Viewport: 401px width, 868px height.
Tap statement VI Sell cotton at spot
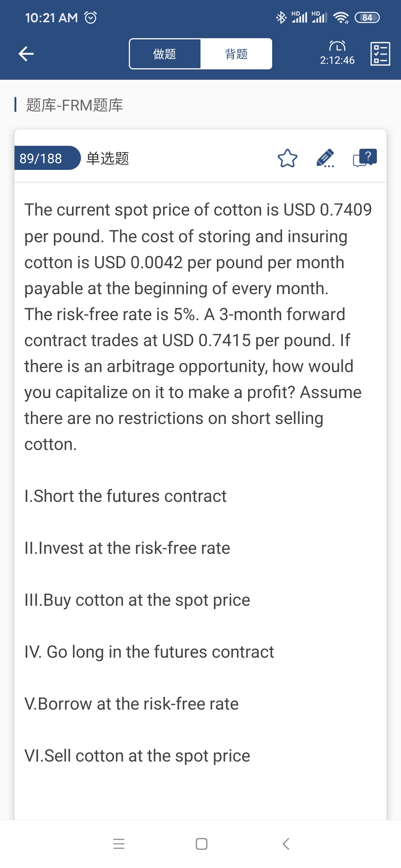(x=137, y=756)
